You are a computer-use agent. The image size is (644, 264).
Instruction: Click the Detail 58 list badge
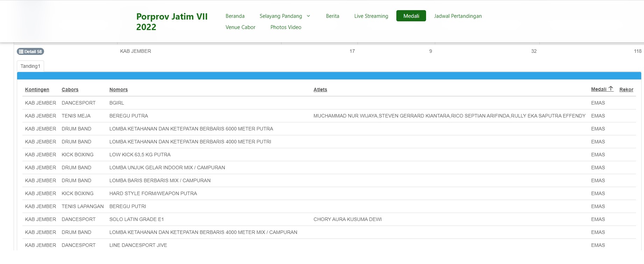(30, 51)
